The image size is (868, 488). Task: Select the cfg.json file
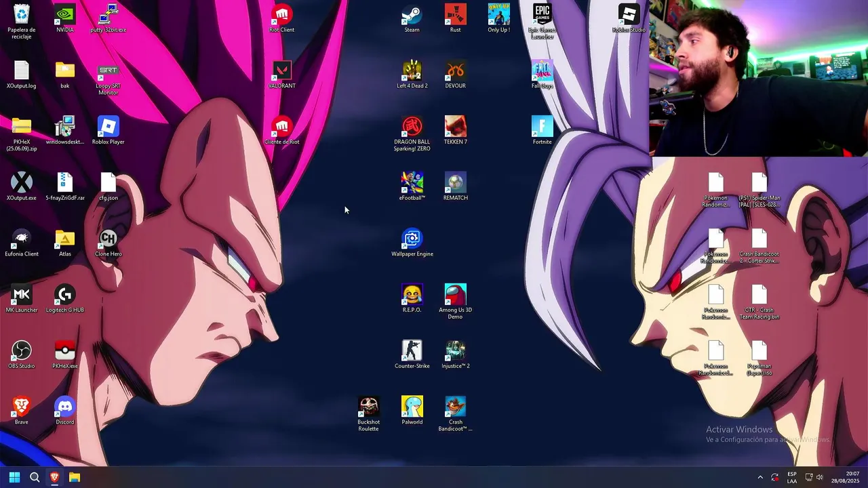coord(108,186)
